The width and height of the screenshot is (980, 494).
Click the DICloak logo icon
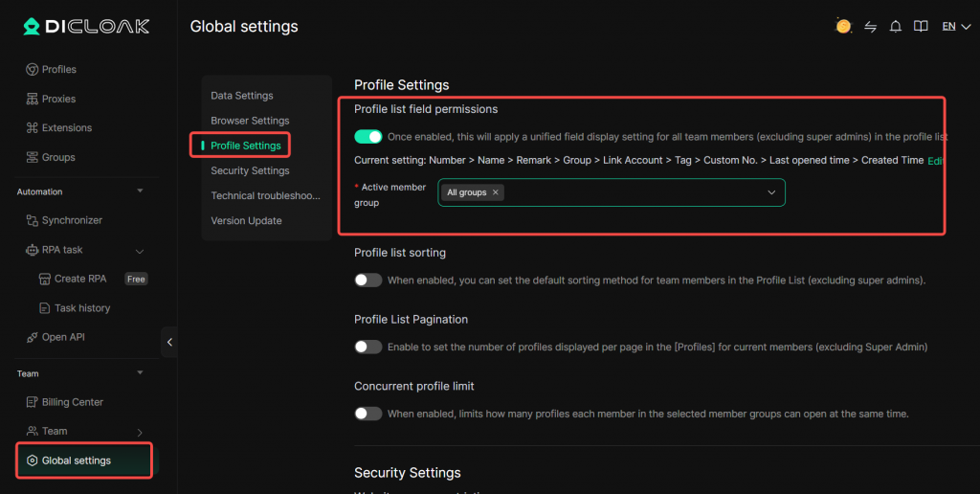pos(32,26)
